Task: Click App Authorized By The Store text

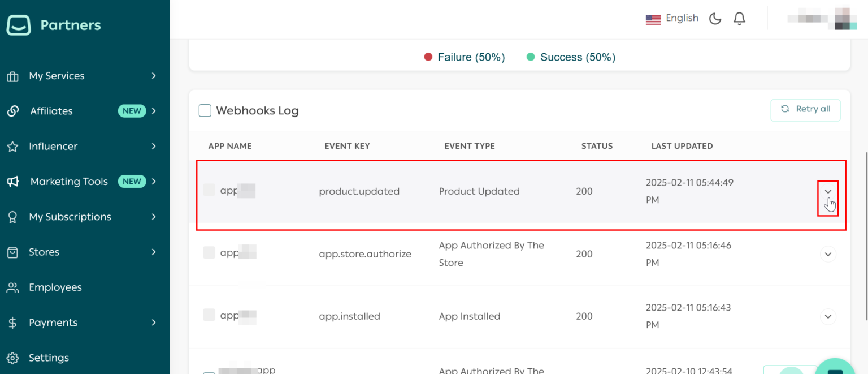Action: click(x=492, y=254)
